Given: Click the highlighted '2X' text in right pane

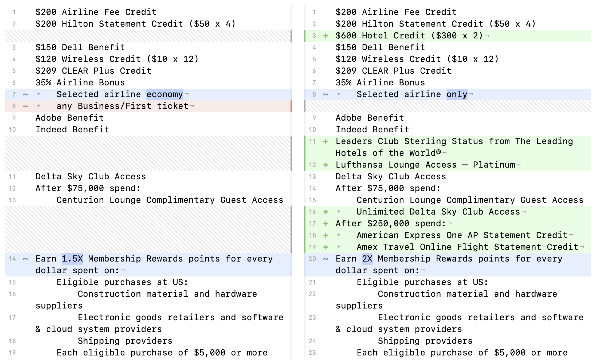Looking at the screenshot, I should [x=367, y=259].
